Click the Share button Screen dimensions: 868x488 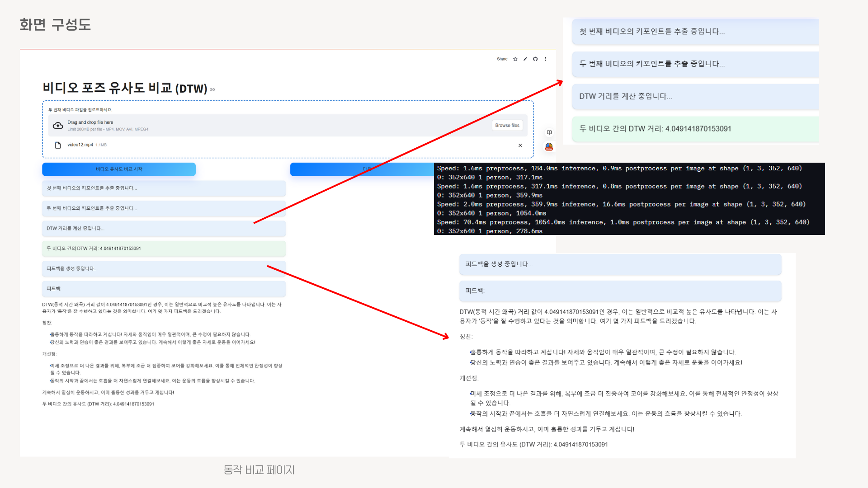[x=502, y=59]
